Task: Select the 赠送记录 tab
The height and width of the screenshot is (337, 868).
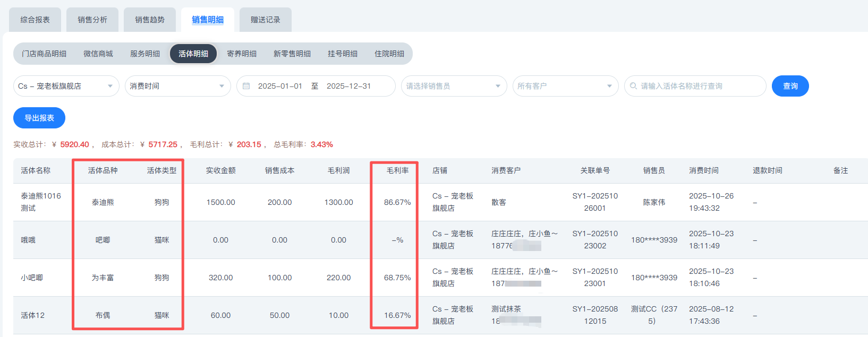Action: tap(265, 20)
